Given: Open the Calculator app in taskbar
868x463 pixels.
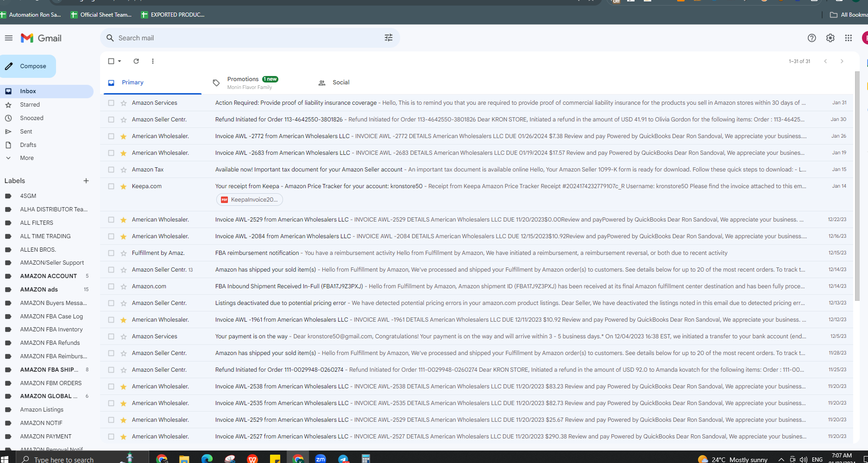Looking at the screenshot, I should (366, 458).
